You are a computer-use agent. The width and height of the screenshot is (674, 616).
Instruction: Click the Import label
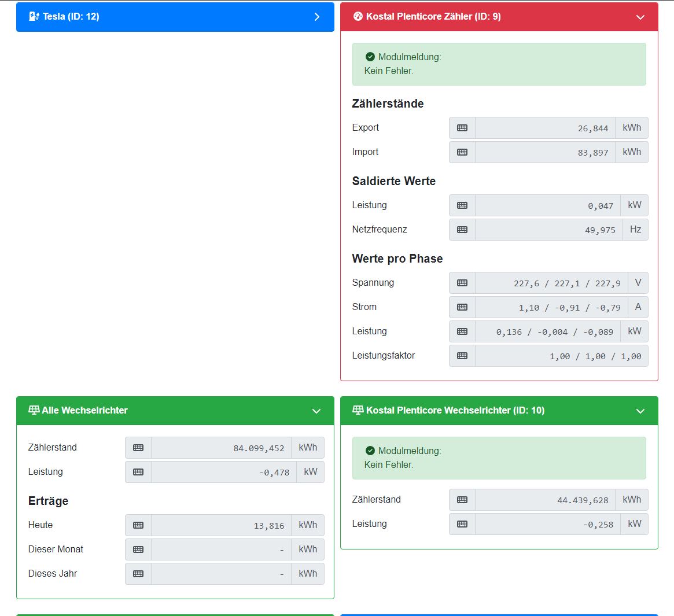point(365,152)
